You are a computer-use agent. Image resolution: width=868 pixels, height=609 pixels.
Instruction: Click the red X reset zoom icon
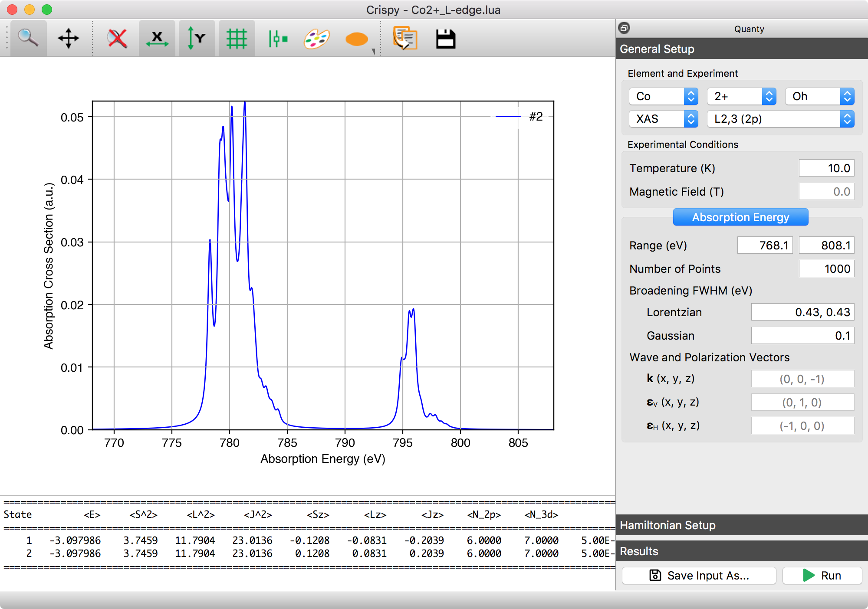tap(117, 38)
